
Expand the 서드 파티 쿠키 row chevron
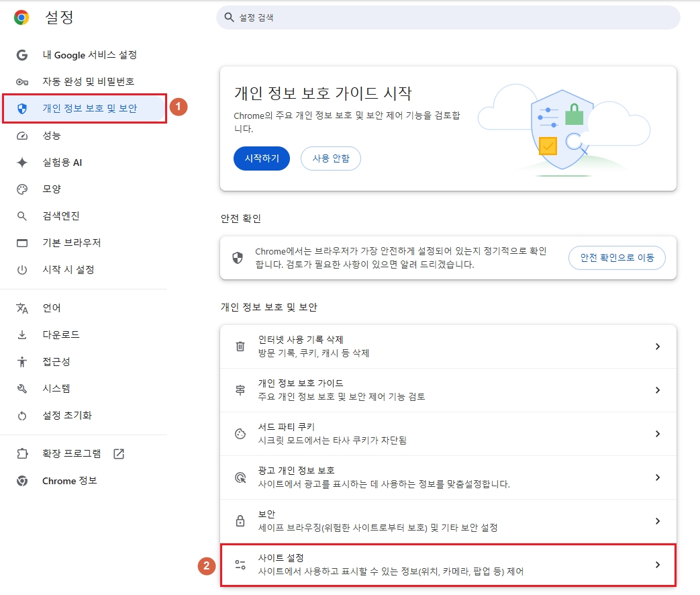pos(658,433)
